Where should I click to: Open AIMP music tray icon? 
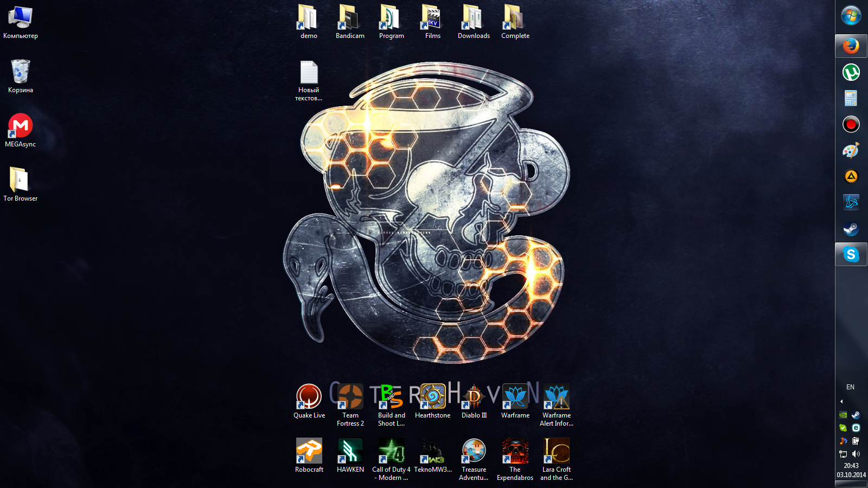click(x=843, y=441)
